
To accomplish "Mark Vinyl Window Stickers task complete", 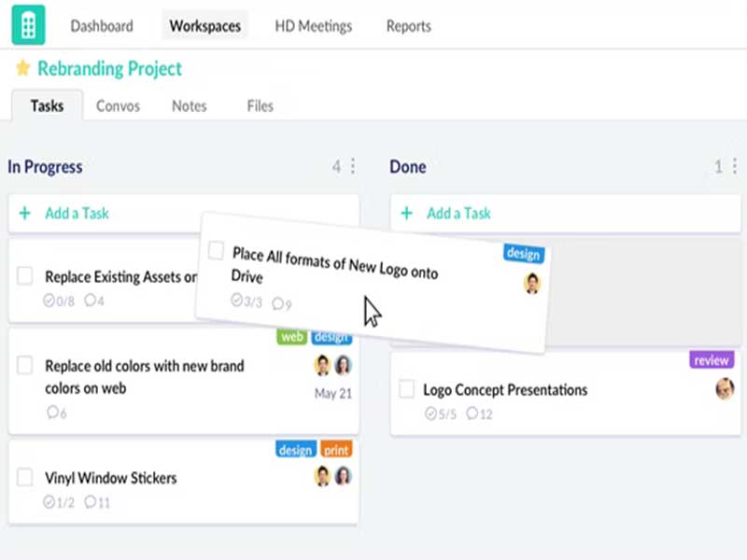I will pyautogui.click(x=25, y=477).
